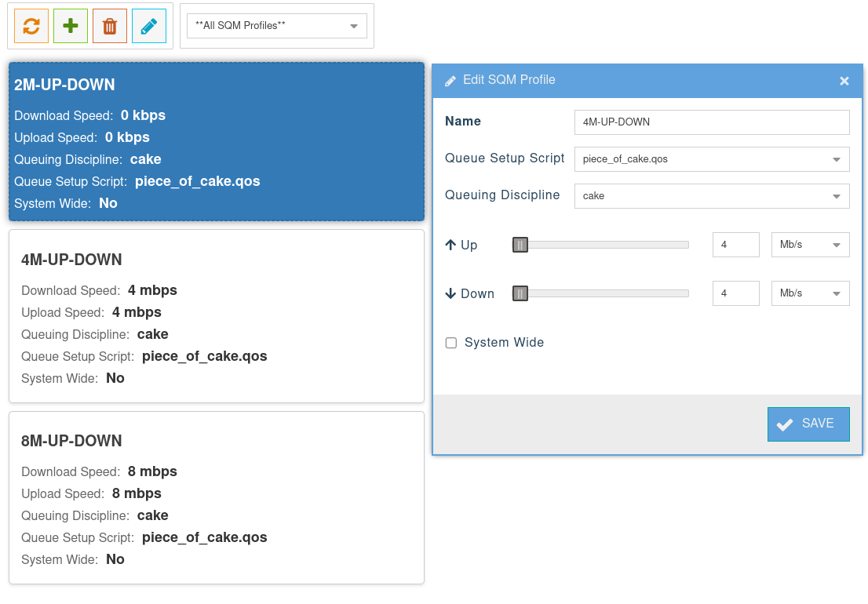The image size is (868, 604).
Task: Enable the System Wide checkbox
Action: (451, 343)
